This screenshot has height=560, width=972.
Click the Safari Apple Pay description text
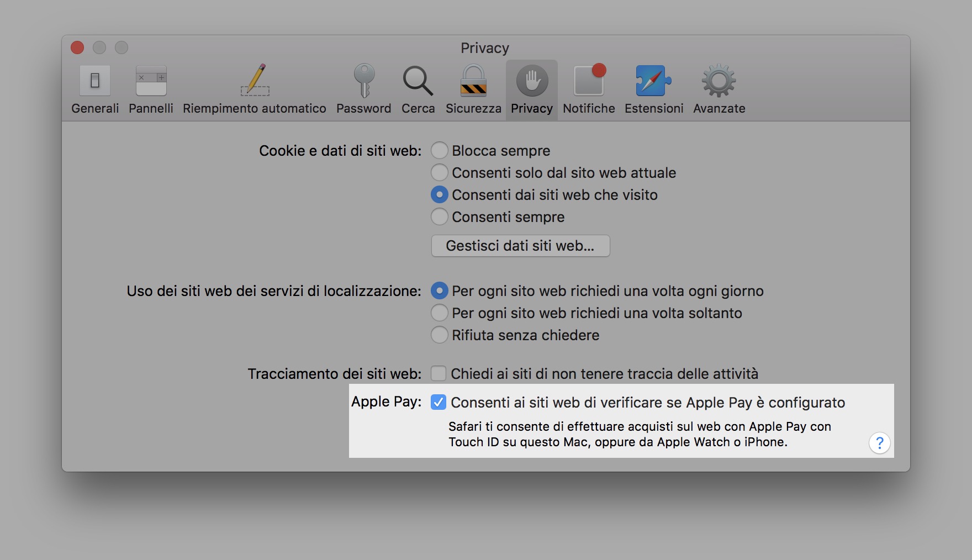point(640,434)
